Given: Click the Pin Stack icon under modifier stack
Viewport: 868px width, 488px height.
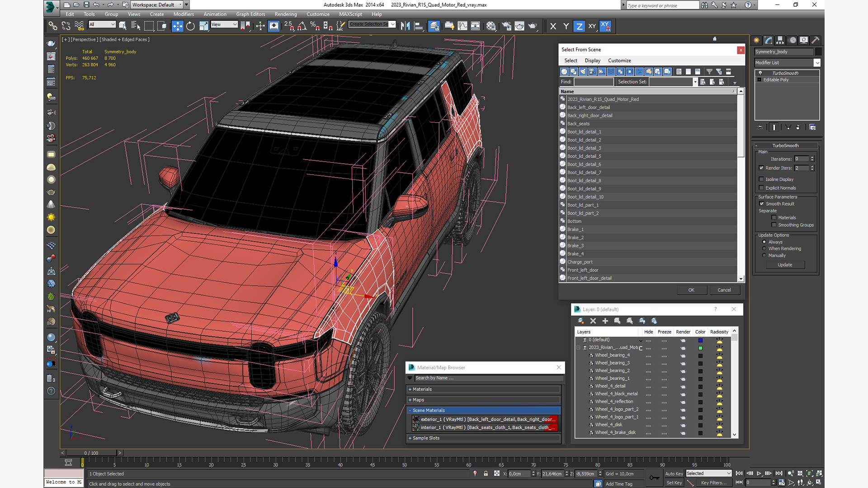Looking at the screenshot, I should (x=759, y=127).
